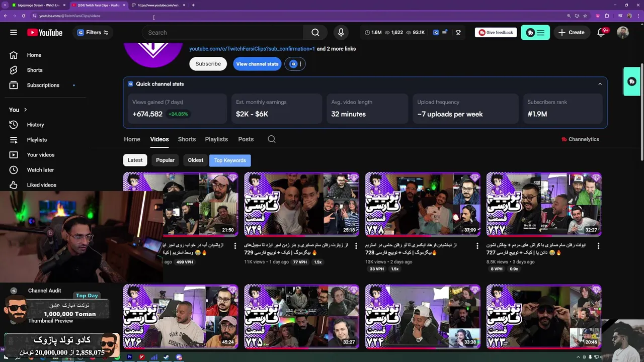Open the account avatar menu
This screenshot has width=644, height=362.
point(623,33)
